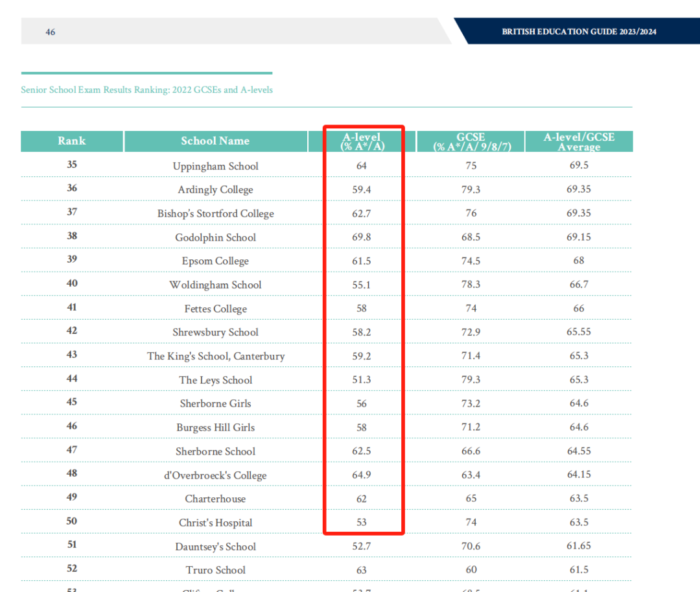Image resolution: width=700 pixels, height=592 pixels.
Task: Click Truro School GCSE value 60
Action: pos(471,570)
